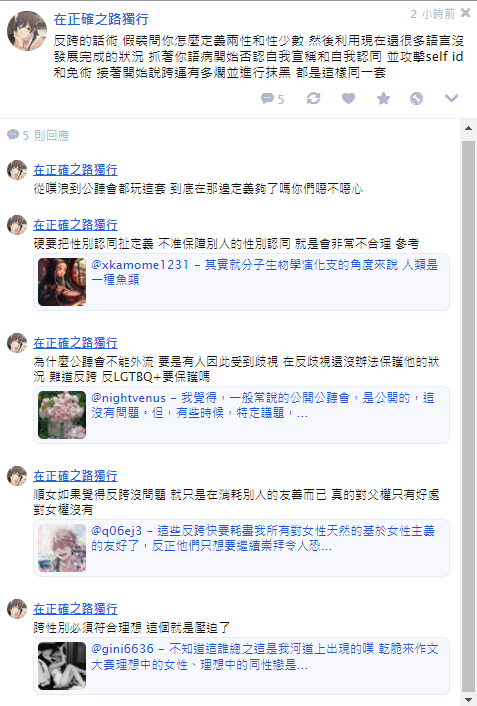Click the scroll down arrow of the replies list
The height and width of the screenshot is (706, 477).
[x=468, y=700]
